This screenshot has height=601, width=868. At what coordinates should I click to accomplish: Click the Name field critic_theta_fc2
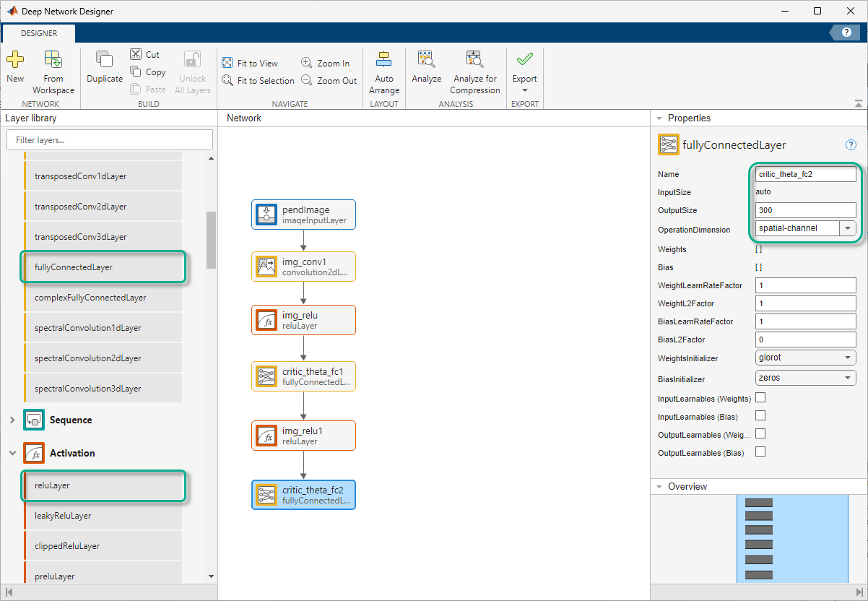[x=806, y=174]
